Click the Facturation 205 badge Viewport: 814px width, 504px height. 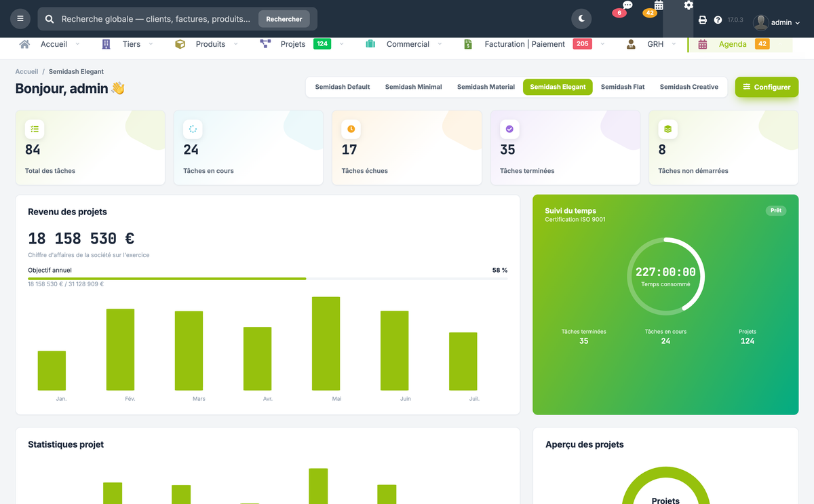(582, 44)
